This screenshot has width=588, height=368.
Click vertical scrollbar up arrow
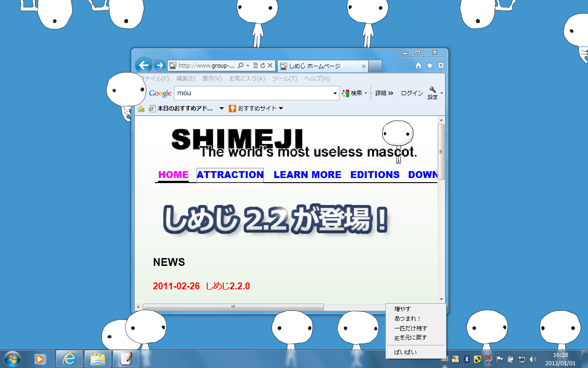click(x=441, y=121)
